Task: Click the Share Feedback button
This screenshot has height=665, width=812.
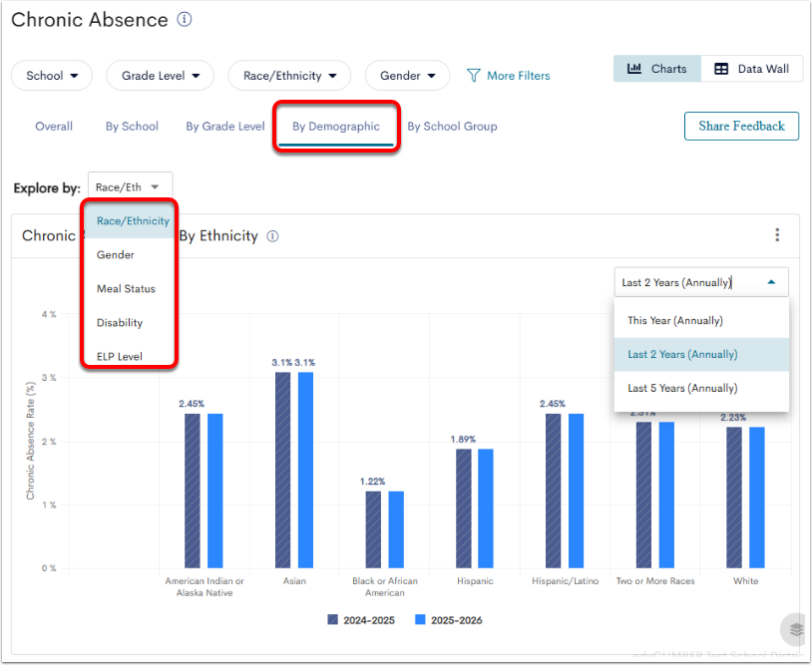Action: click(x=741, y=126)
